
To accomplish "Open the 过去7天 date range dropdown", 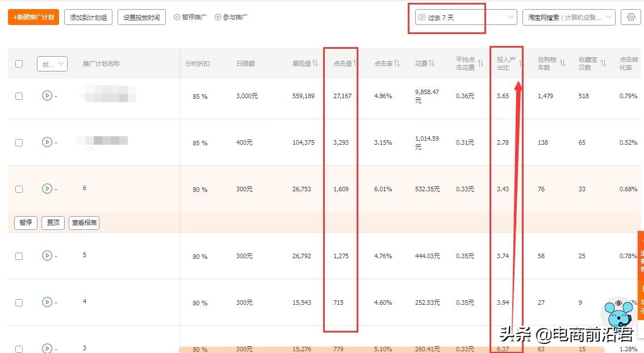I will pyautogui.click(x=466, y=17).
